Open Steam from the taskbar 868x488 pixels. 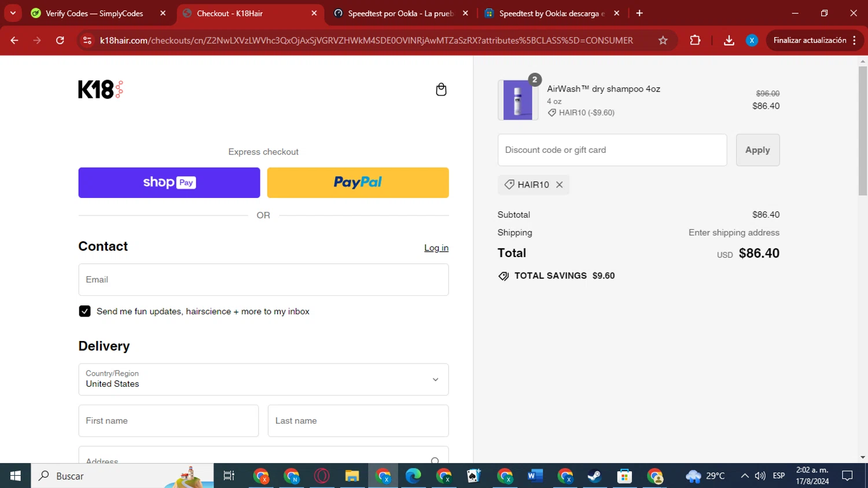[x=594, y=476]
